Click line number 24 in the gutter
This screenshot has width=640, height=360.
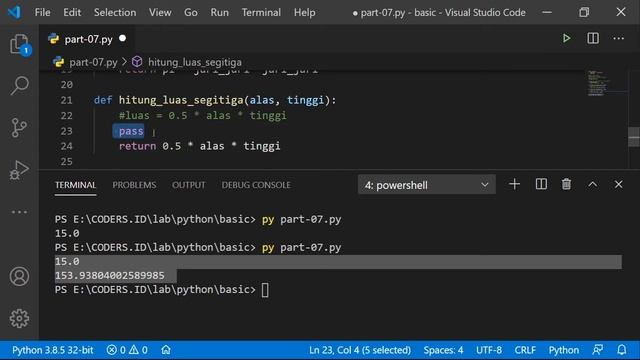tap(66, 146)
